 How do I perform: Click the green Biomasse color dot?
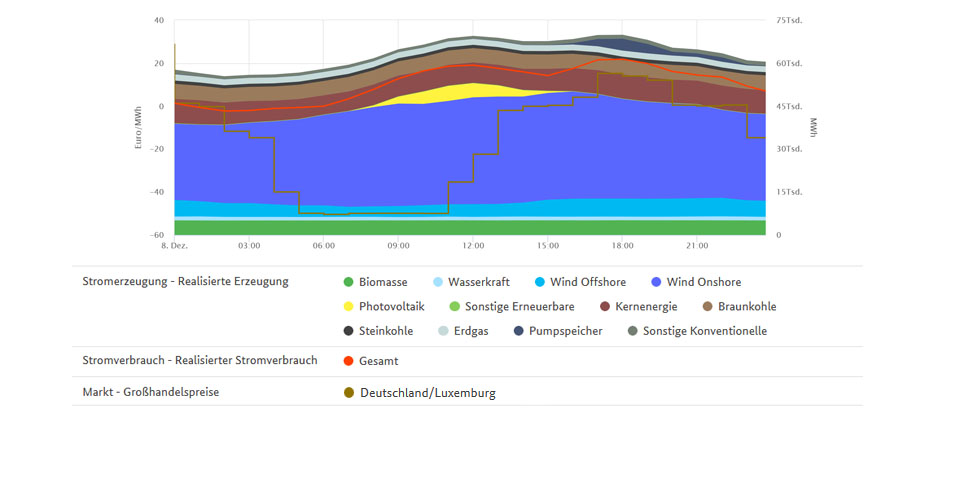click(348, 282)
